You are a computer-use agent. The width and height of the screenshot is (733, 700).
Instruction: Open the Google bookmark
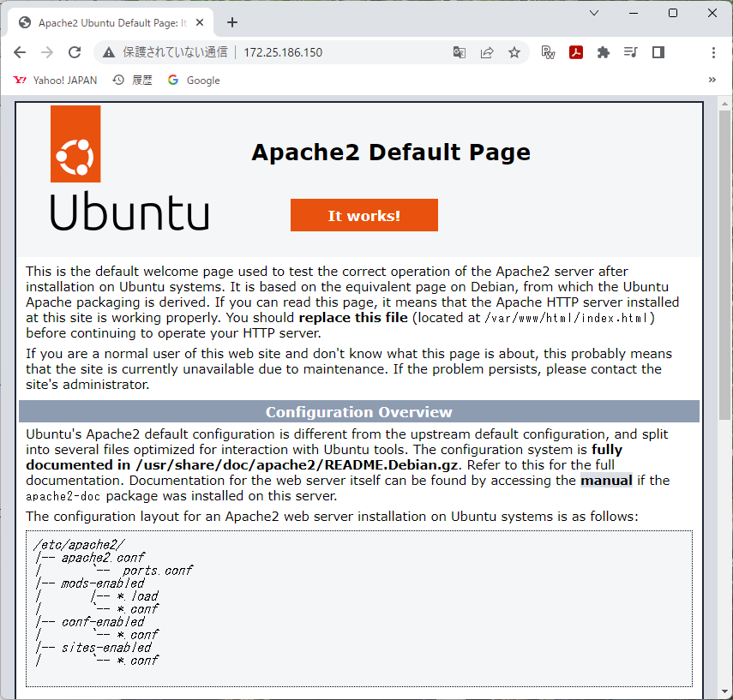[x=194, y=81]
